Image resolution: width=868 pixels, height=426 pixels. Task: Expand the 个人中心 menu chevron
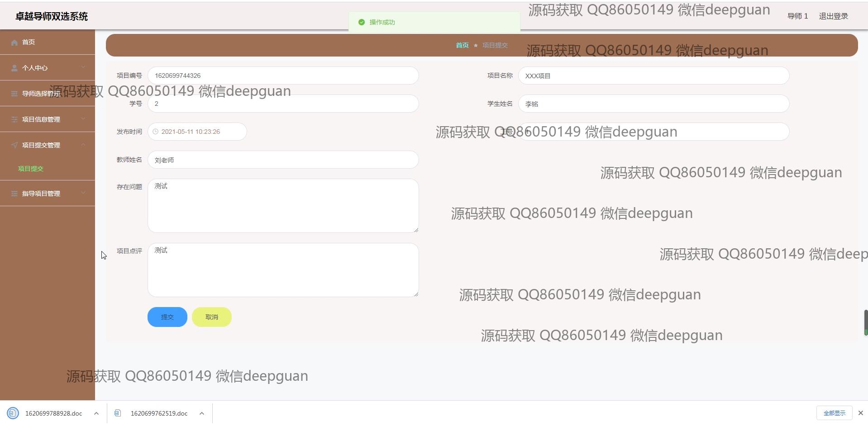pos(83,67)
